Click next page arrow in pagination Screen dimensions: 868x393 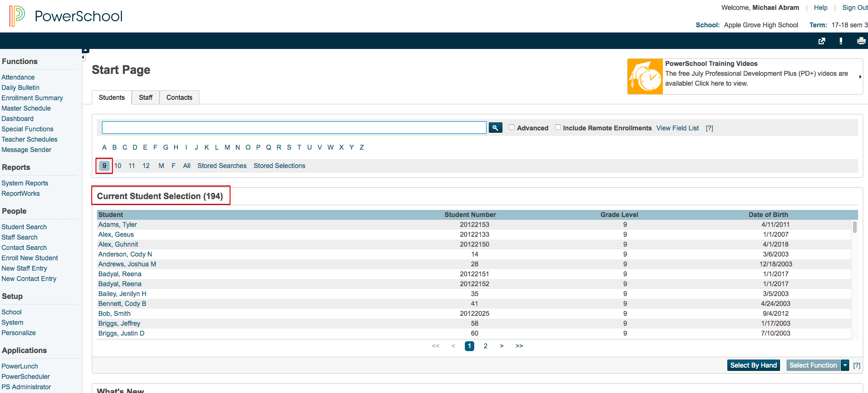pyautogui.click(x=502, y=346)
